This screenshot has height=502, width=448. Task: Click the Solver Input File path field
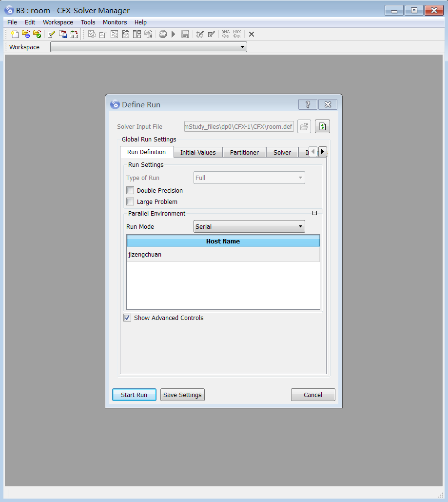pos(239,126)
